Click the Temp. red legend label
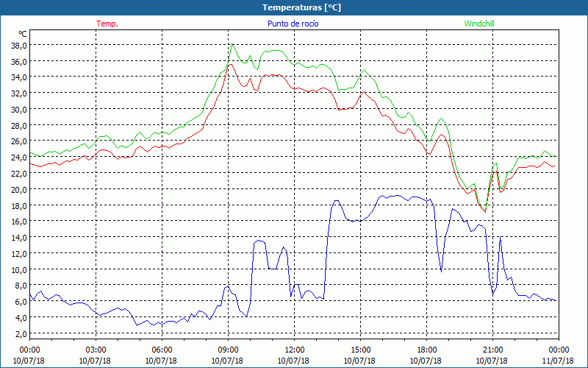This screenshot has height=368, width=588. [107, 24]
